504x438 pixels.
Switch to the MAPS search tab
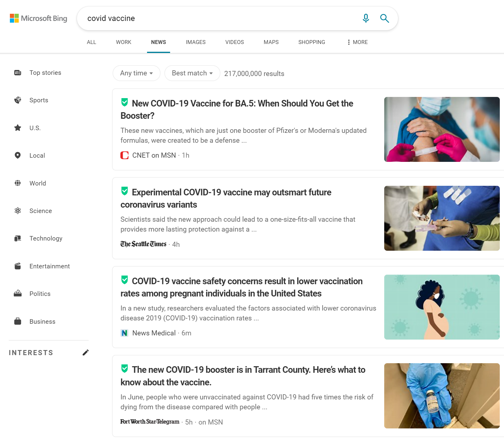pyautogui.click(x=271, y=42)
